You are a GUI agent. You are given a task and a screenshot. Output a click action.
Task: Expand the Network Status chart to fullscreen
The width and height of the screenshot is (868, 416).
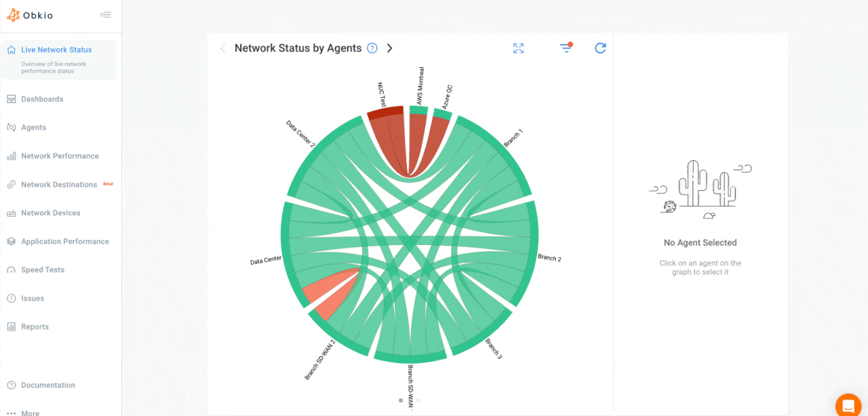click(518, 48)
